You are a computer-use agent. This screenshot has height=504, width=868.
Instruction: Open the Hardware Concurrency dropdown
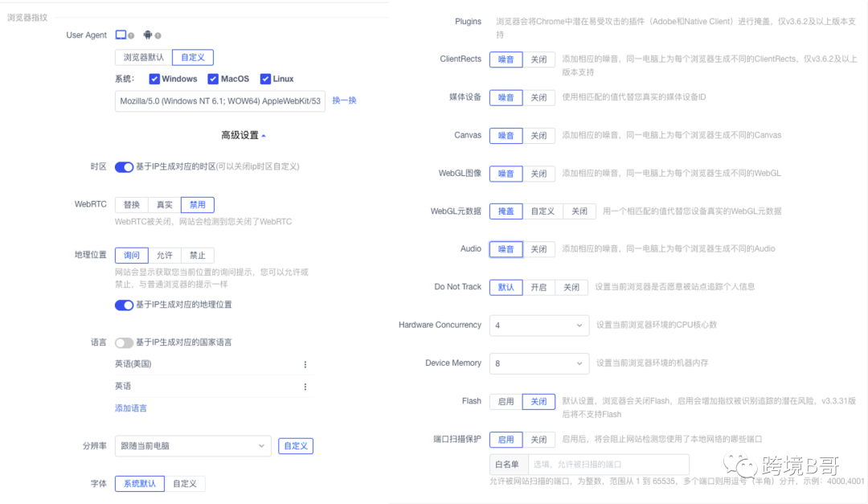538,325
